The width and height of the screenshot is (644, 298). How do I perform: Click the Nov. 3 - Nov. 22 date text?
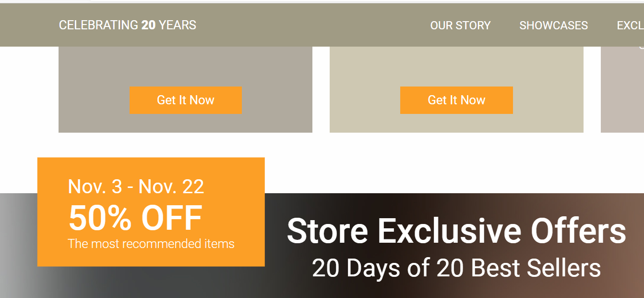click(136, 186)
